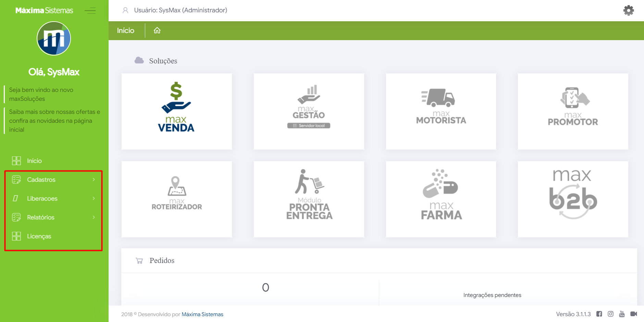Click the Relatórios checklist icon

tap(16, 217)
